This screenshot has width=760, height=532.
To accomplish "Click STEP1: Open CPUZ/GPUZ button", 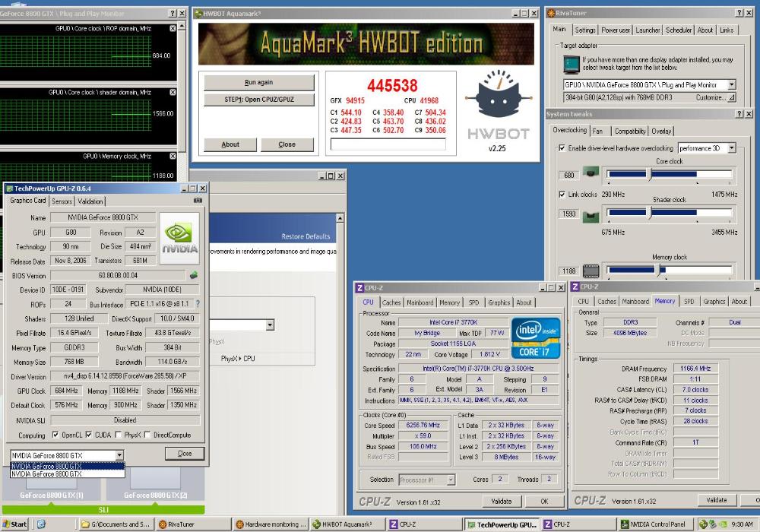I will tap(259, 100).
